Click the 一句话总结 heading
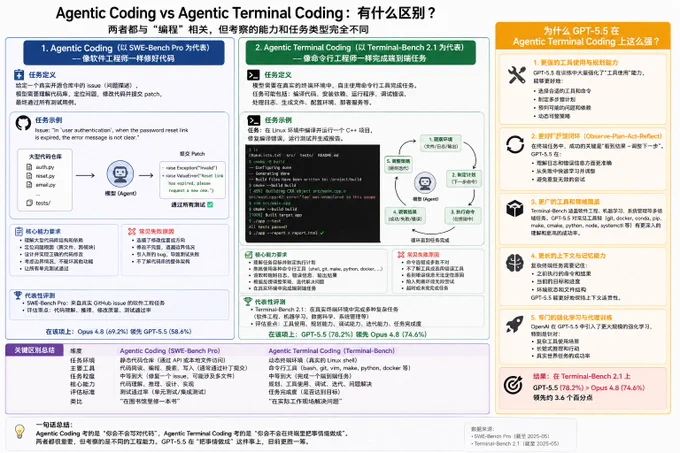Image resolution: width=680 pixels, height=453 pixels. pyautogui.click(x=54, y=424)
